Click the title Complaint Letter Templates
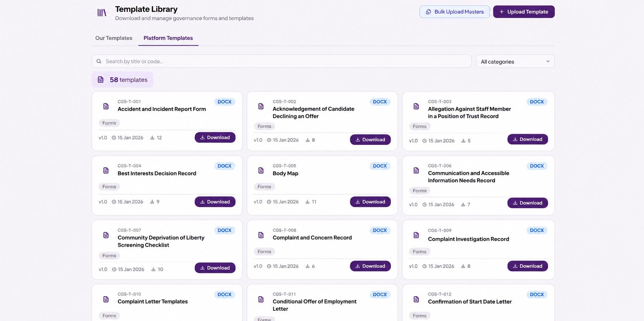The height and width of the screenshot is (321, 644). 153,302
